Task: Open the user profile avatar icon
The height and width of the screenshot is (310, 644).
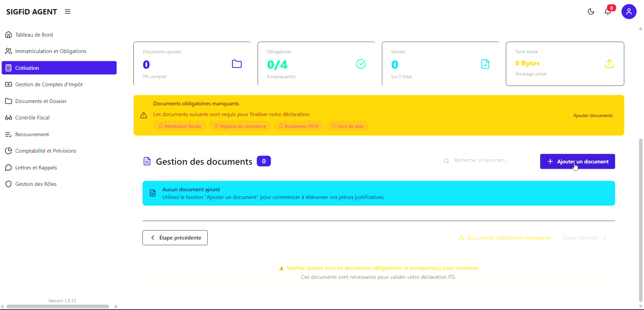Action: (628, 11)
